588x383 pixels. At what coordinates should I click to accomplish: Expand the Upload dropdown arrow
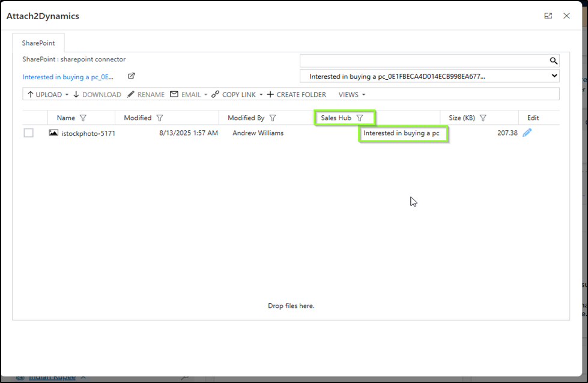(x=67, y=95)
